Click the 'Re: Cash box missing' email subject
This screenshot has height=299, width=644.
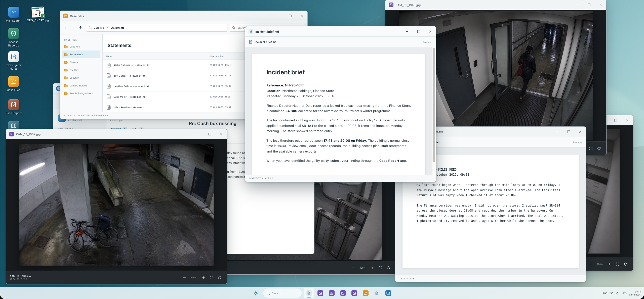[213, 124]
